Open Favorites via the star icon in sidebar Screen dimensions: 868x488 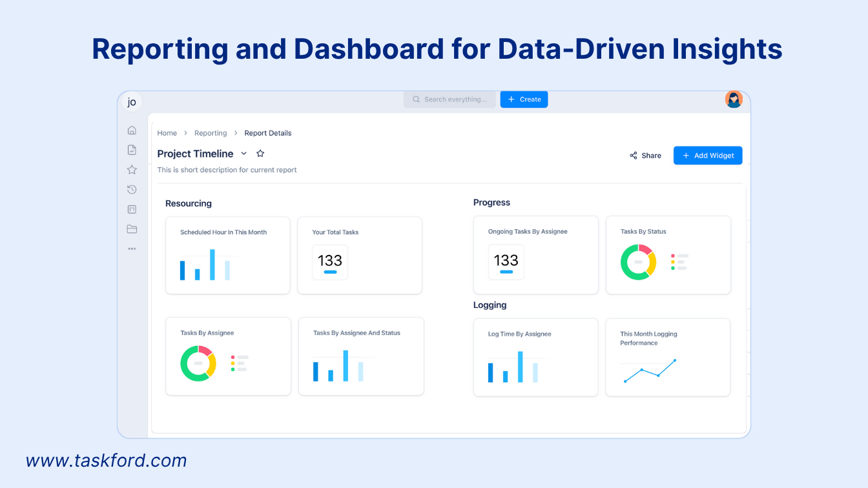[x=132, y=169]
